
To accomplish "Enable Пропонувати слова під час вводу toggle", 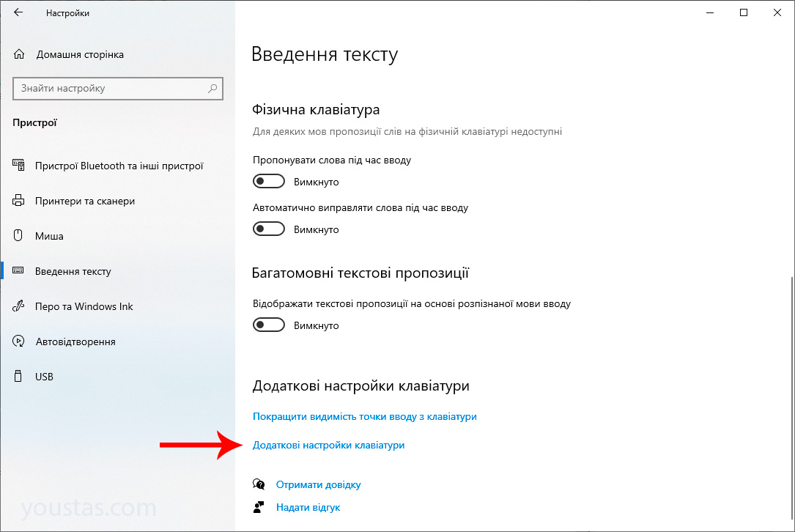I will tap(269, 181).
